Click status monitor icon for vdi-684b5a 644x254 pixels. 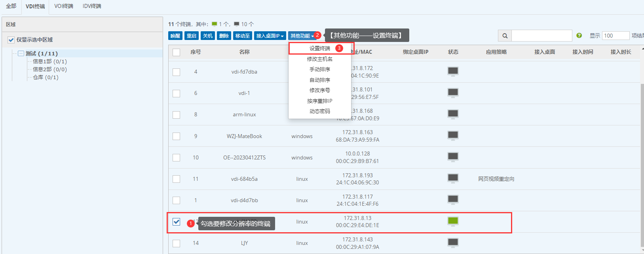pyautogui.click(x=453, y=178)
